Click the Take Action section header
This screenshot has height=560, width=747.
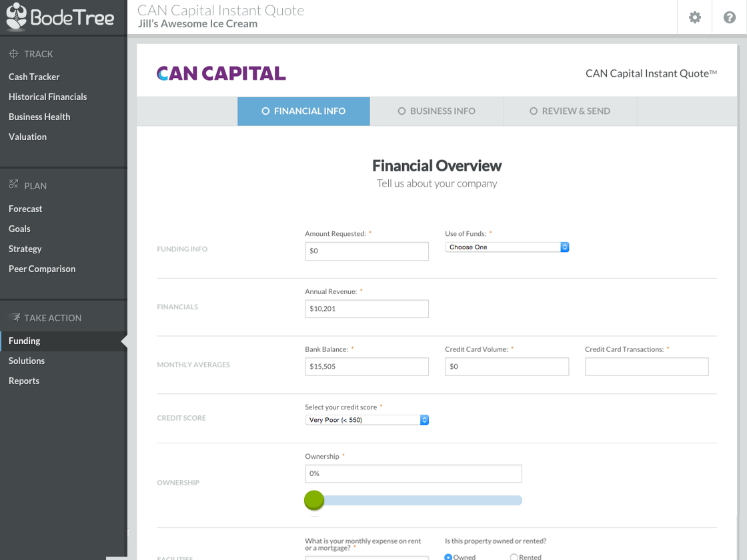click(x=53, y=317)
